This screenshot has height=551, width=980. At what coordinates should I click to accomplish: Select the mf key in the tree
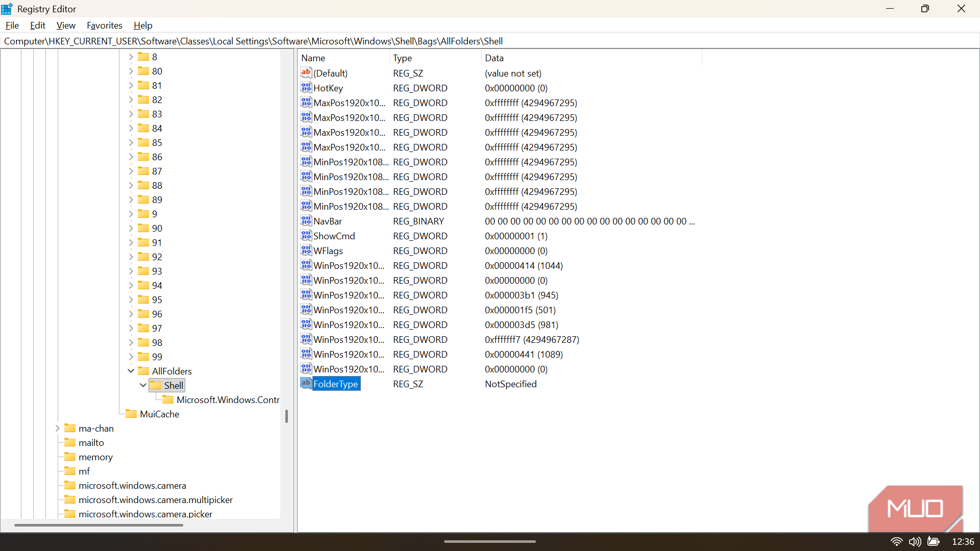tap(84, 471)
